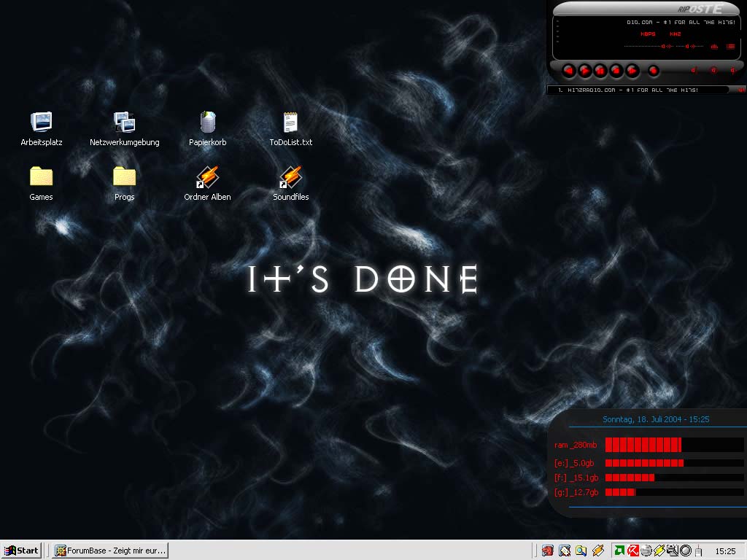Viewport: 747px width, 560px height.
Task: Adjust the player balance slider
Action: coord(690,46)
